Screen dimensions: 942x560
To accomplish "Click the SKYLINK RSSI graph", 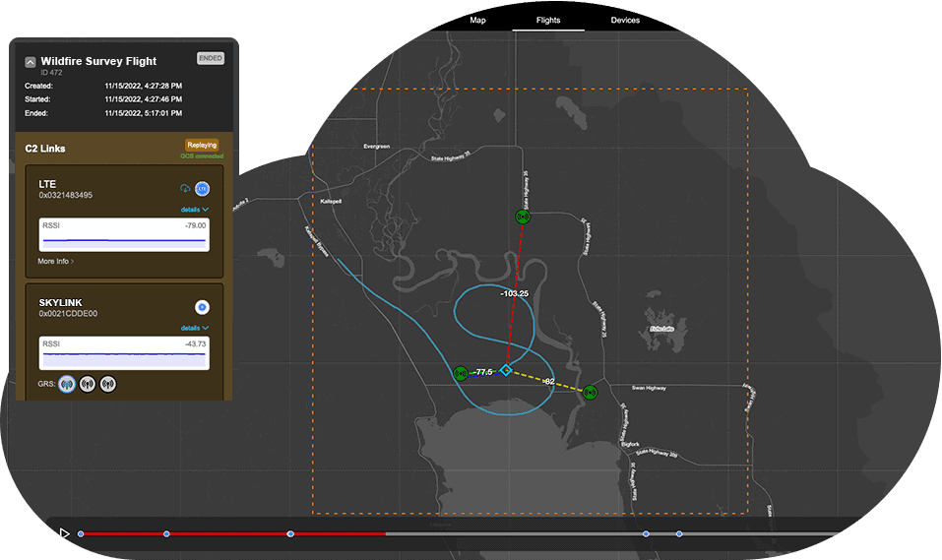I will pos(124,353).
